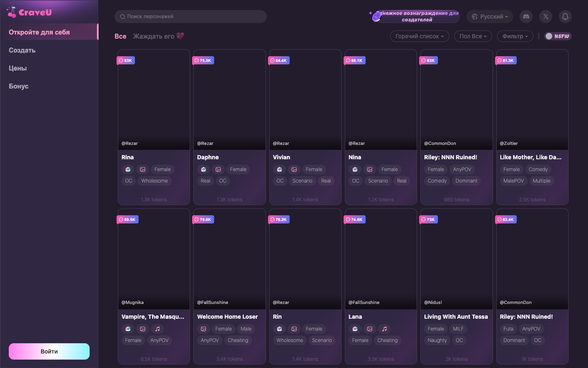Open the @Mugnika author link
Viewport: 588px width, 368px height.
[132, 302]
